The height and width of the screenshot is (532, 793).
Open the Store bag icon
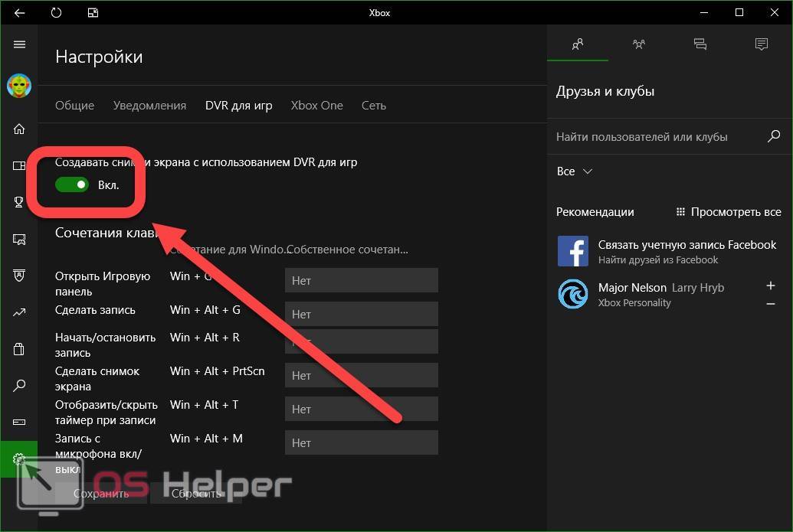pyautogui.click(x=19, y=349)
